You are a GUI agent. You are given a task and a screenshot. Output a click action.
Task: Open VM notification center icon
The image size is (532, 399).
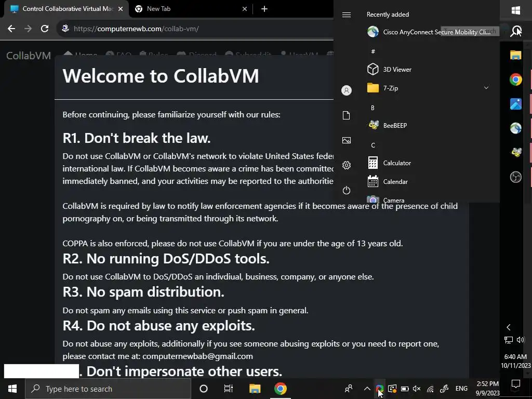(516, 384)
